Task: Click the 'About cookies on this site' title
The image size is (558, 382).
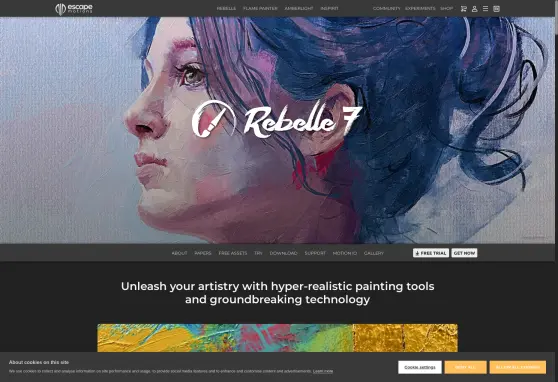Action: coord(39,362)
